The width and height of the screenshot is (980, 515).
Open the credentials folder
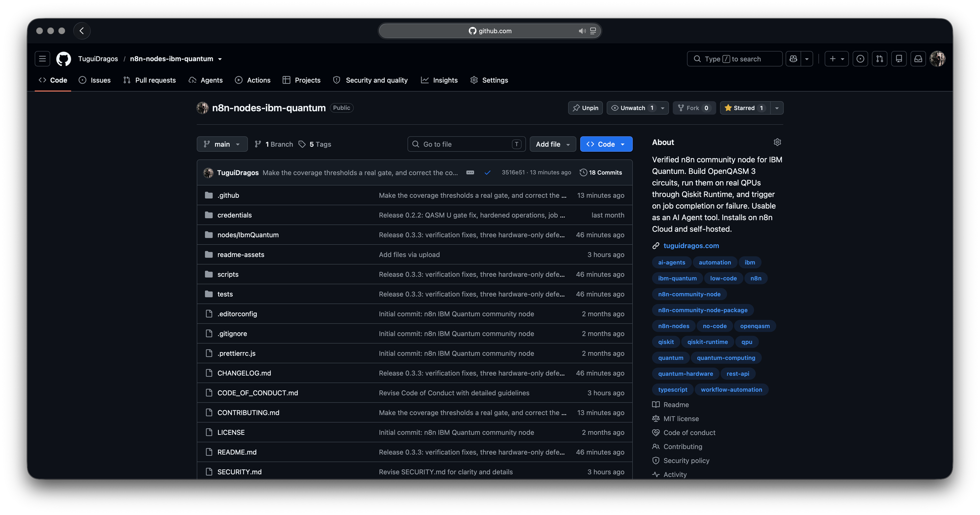(235, 215)
